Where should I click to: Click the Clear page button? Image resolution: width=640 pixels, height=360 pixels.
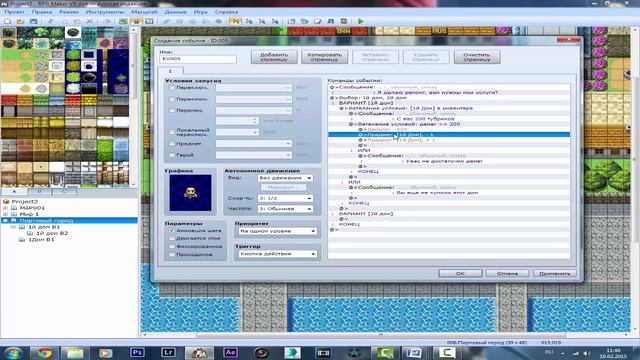click(477, 57)
